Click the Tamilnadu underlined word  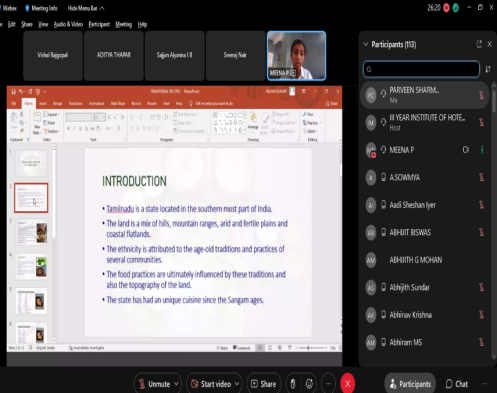click(x=120, y=209)
